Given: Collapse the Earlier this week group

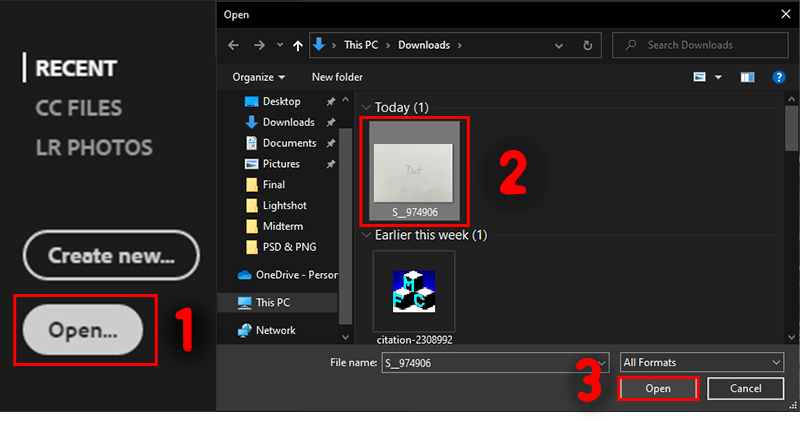Looking at the screenshot, I should click(x=366, y=235).
